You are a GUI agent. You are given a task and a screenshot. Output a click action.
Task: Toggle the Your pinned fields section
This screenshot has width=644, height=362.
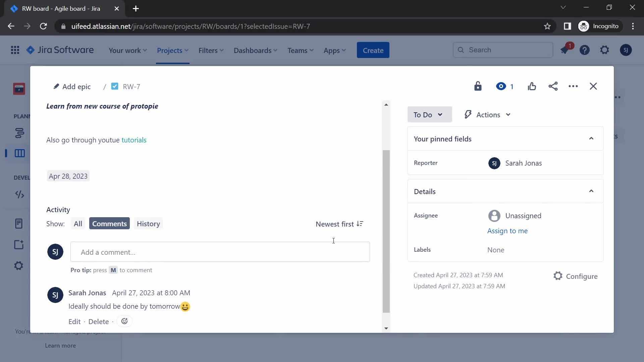coord(591,138)
